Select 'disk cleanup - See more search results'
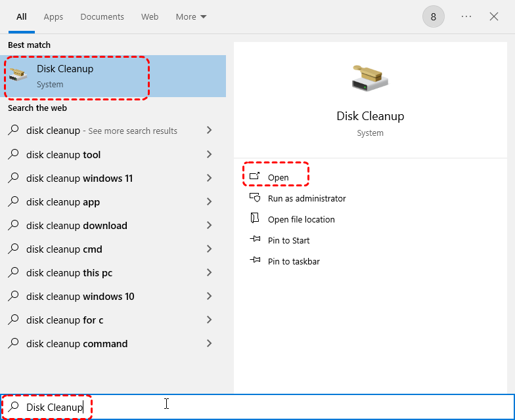This screenshot has width=515, height=420. [x=102, y=131]
